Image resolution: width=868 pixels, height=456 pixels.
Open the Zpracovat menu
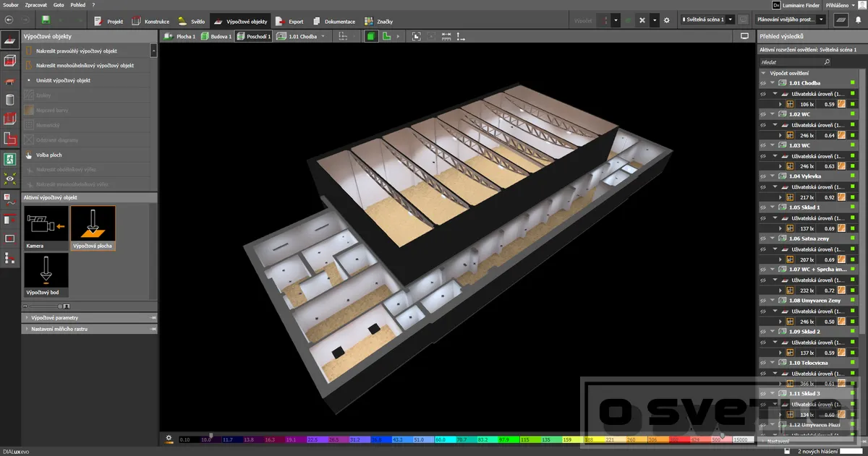[x=35, y=5]
